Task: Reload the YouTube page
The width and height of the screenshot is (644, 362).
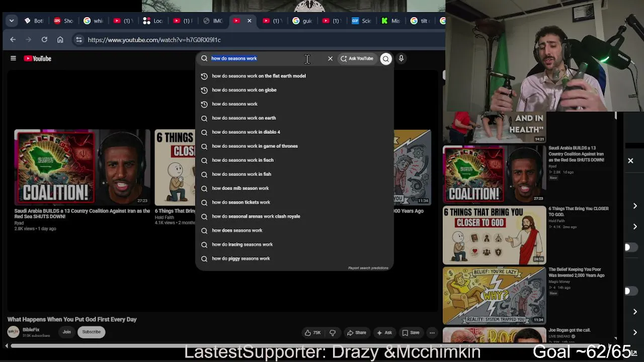Action: (44, 40)
